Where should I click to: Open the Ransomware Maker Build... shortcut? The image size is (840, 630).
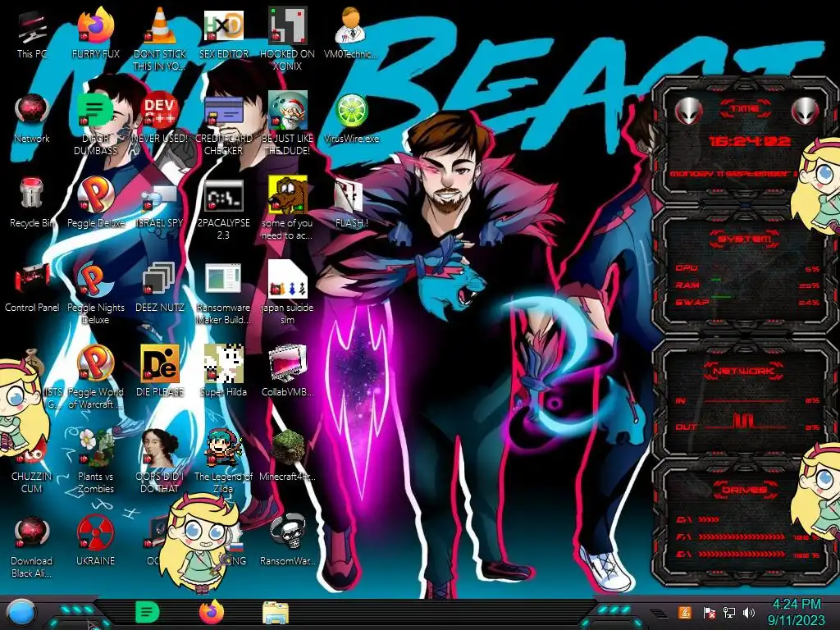tap(224, 293)
